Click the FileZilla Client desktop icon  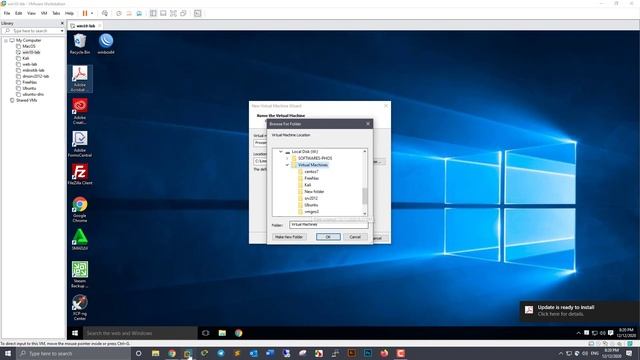[80, 175]
